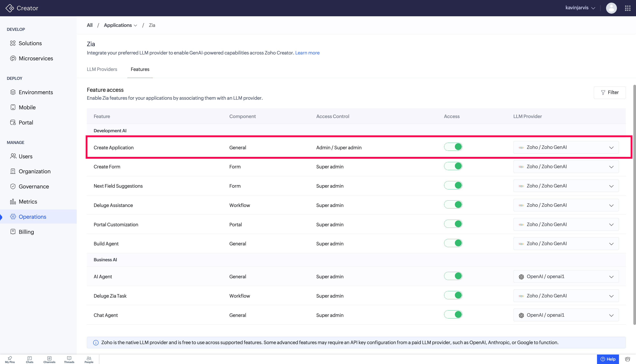The image size is (636, 364).
Task: Select the Mobile device icon
Action: [13, 107]
